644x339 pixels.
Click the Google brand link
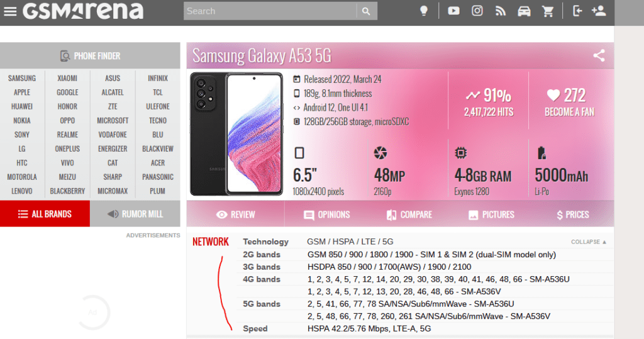[67, 92]
